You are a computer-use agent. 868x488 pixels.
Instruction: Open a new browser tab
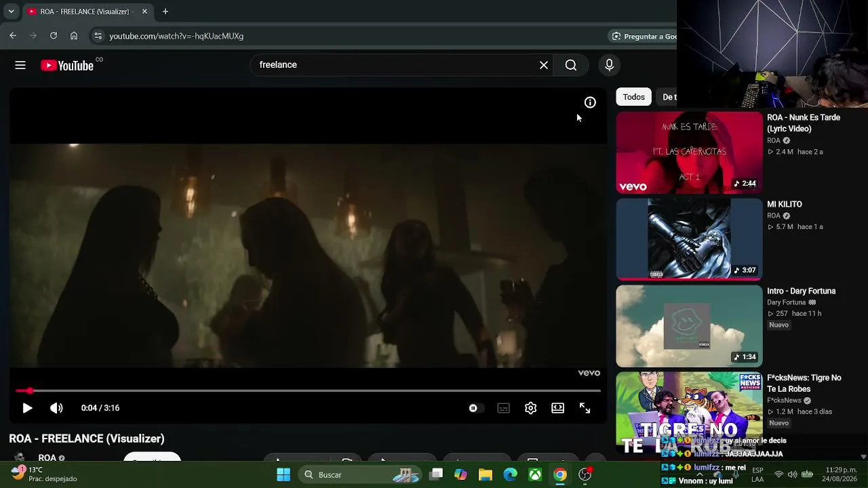(165, 12)
